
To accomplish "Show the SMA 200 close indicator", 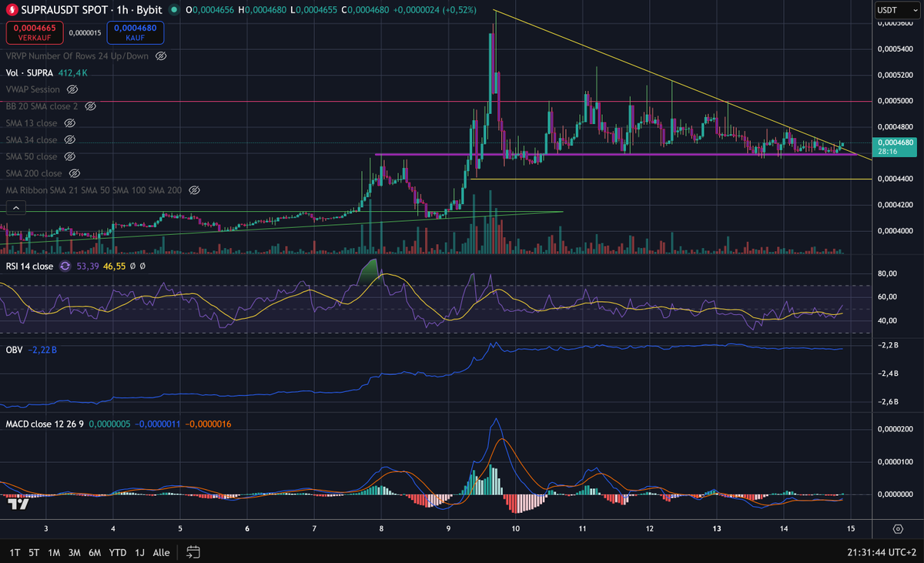I will click(x=74, y=173).
